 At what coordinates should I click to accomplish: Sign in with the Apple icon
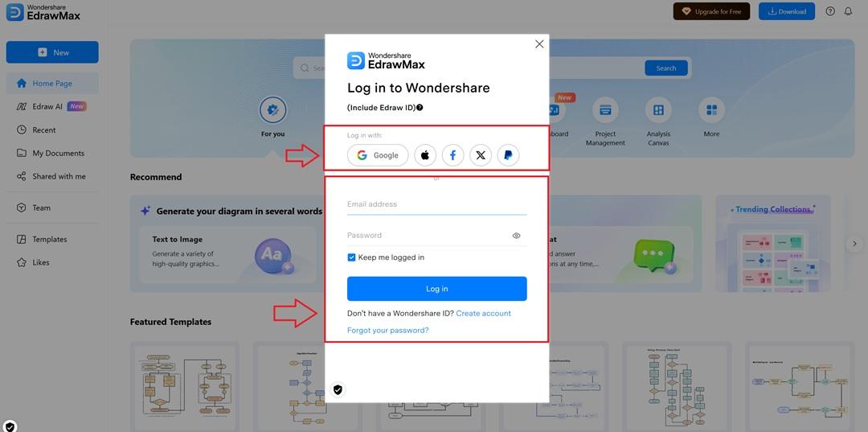pyautogui.click(x=425, y=155)
